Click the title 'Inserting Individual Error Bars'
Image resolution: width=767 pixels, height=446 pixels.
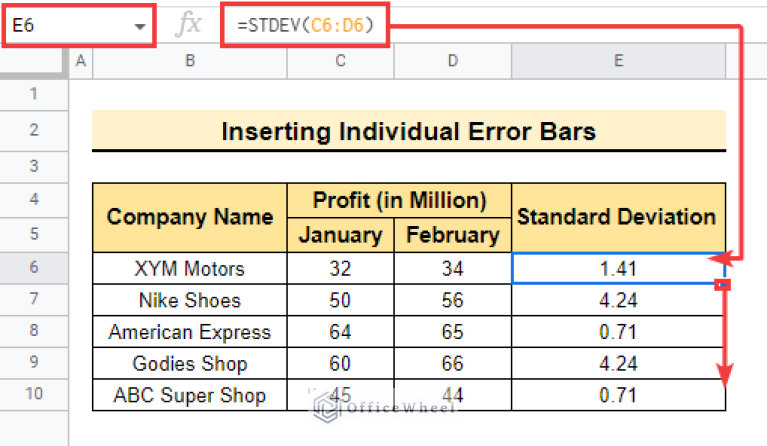[x=409, y=131]
